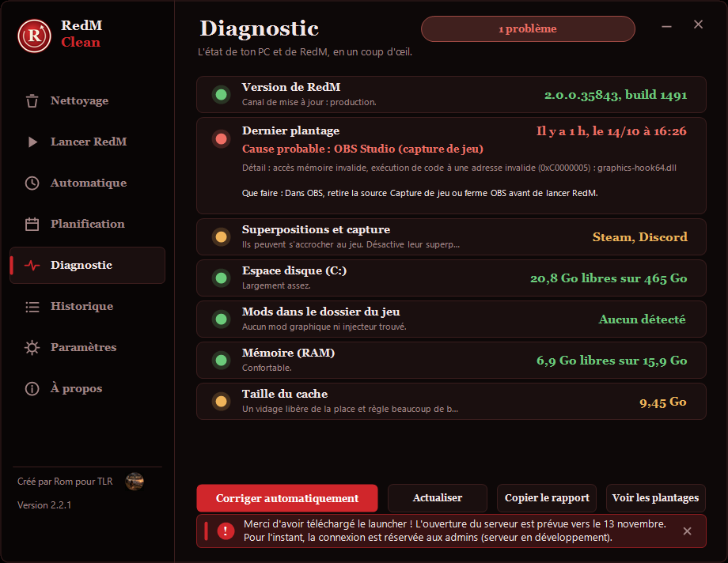Image resolution: width=728 pixels, height=563 pixels.
Task: Click the 'Steam, Discord' value
Action: click(x=640, y=237)
